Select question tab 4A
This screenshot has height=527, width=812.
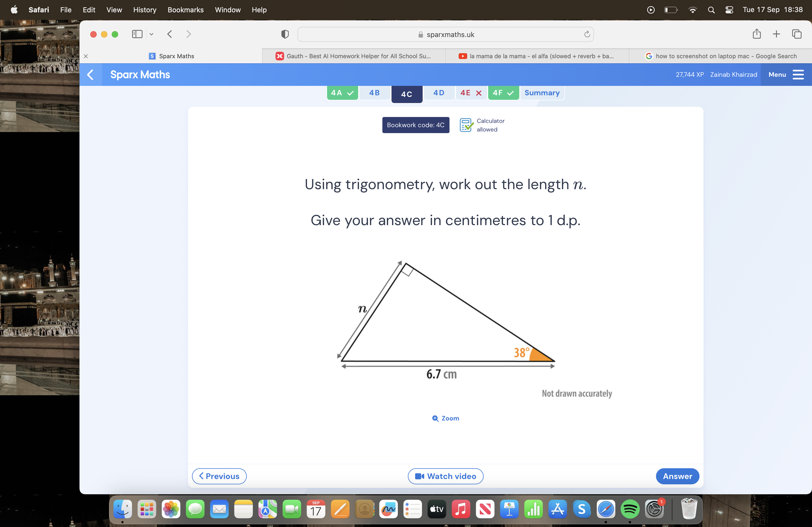[x=342, y=93]
